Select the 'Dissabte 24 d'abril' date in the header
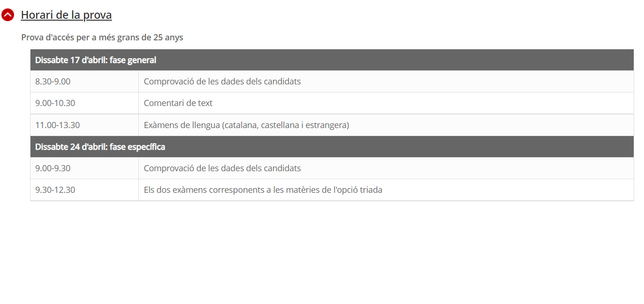The height and width of the screenshot is (304, 644). (71, 147)
